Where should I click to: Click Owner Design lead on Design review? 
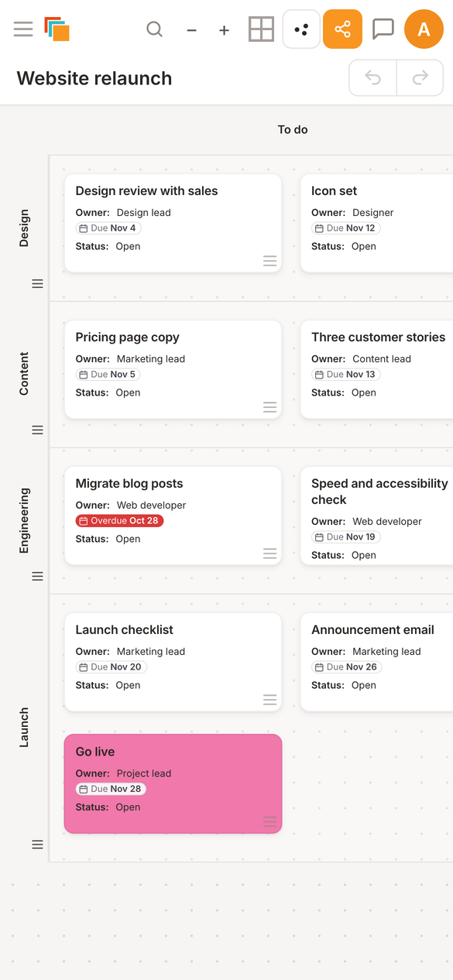coord(123,213)
